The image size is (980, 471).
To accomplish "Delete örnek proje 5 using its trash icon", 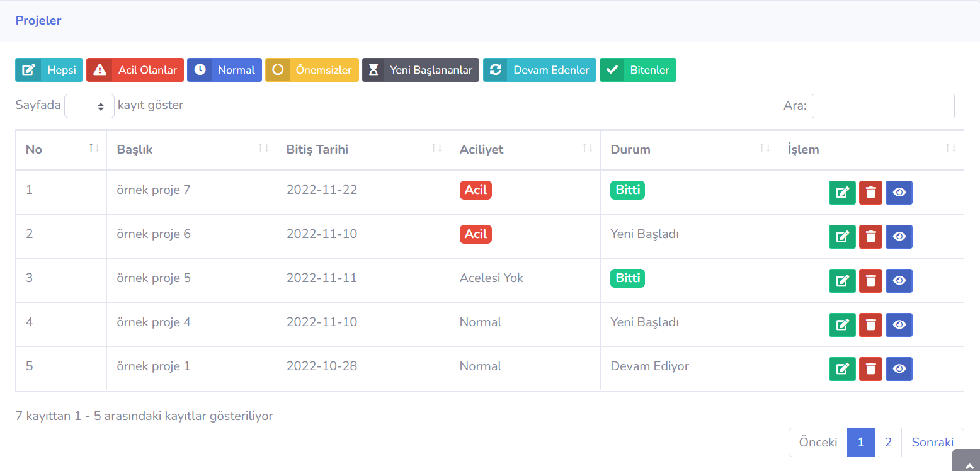I will [870, 281].
